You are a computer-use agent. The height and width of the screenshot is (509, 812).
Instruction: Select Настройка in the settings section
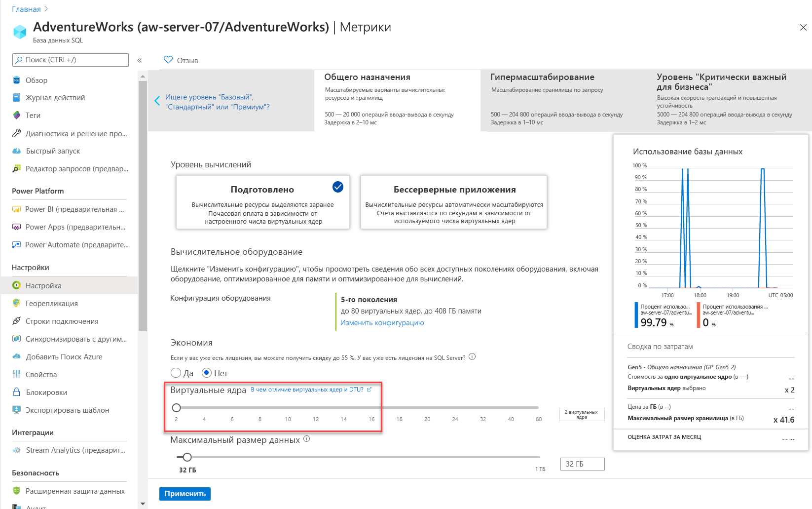click(x=69, y=285)
